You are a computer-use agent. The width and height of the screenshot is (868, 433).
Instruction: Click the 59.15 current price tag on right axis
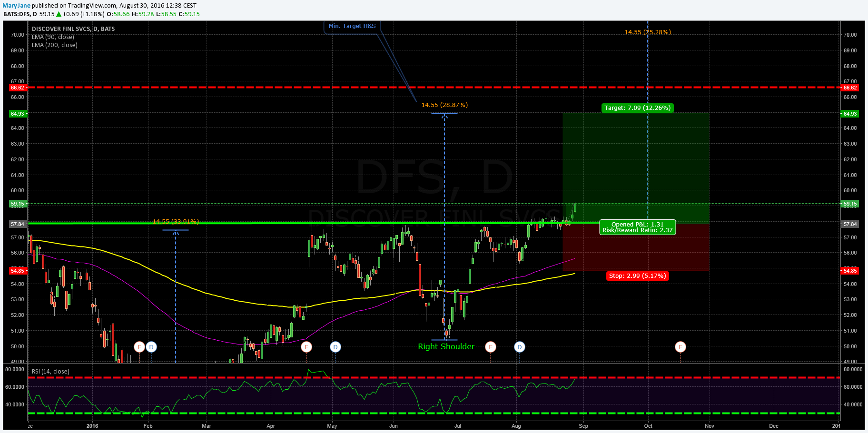850,204
